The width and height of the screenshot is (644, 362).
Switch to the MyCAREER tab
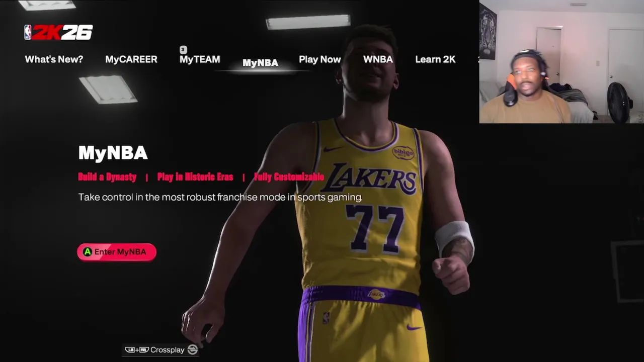point(131,59)
